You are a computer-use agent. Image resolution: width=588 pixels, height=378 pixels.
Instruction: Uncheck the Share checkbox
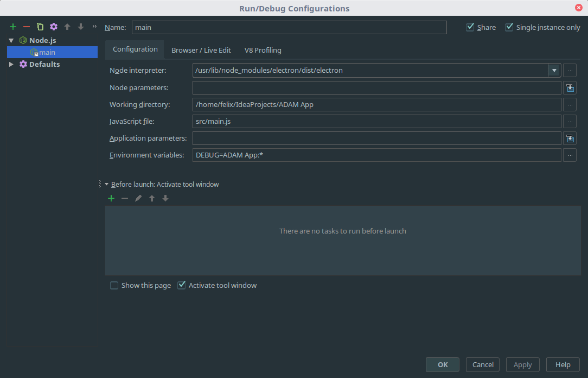470,27
